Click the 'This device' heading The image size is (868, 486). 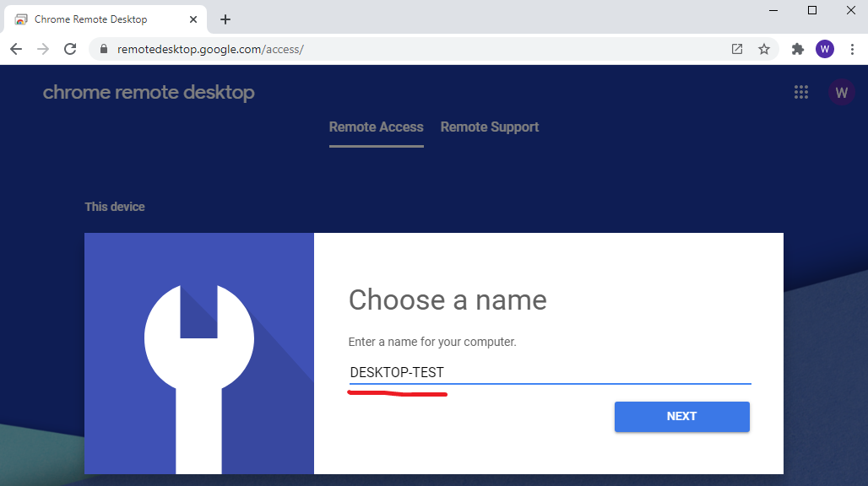115,207
